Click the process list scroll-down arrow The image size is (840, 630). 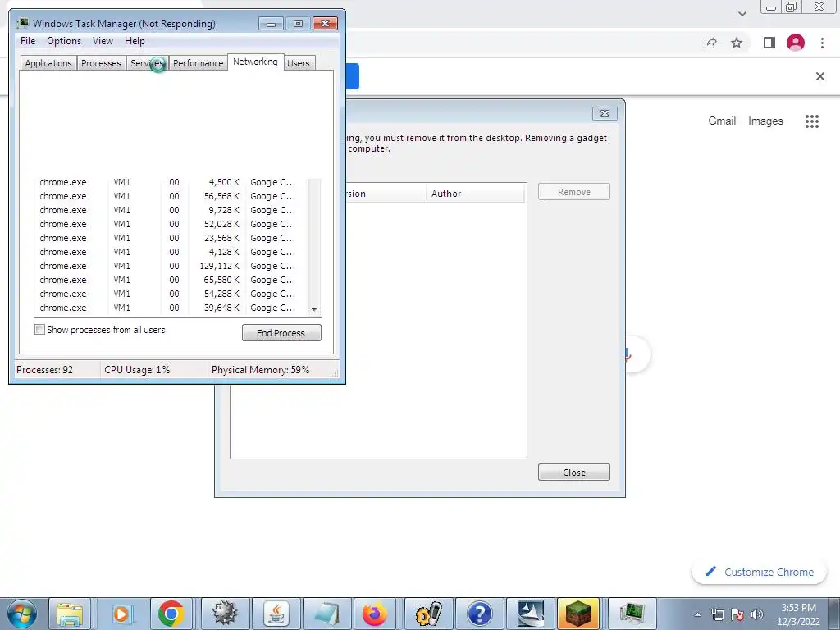pos(314,309)
